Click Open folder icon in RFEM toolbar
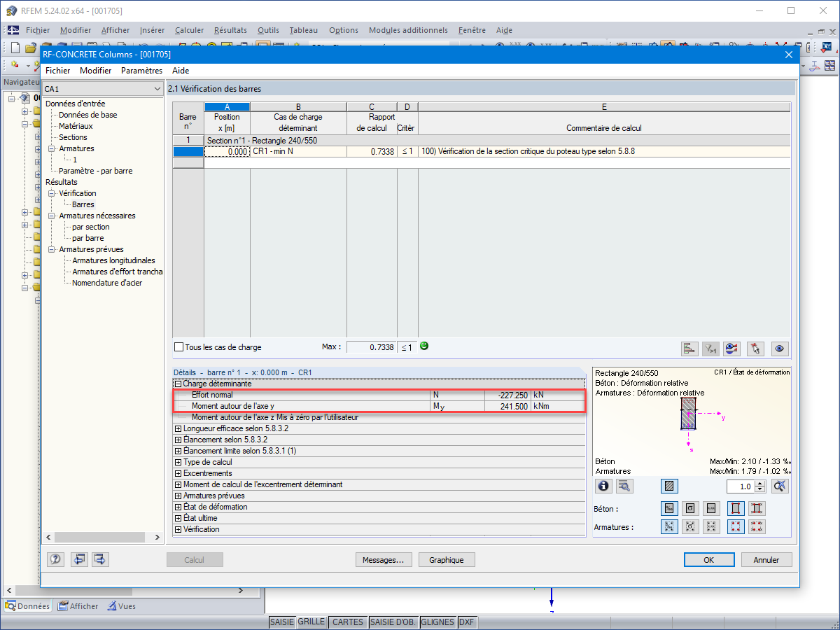 point(30,48)
